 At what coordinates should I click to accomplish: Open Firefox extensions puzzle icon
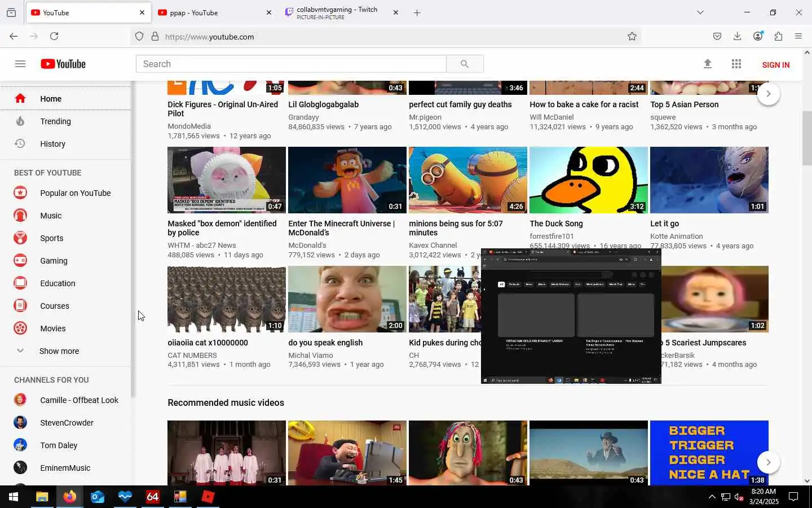tap(778, 36)
